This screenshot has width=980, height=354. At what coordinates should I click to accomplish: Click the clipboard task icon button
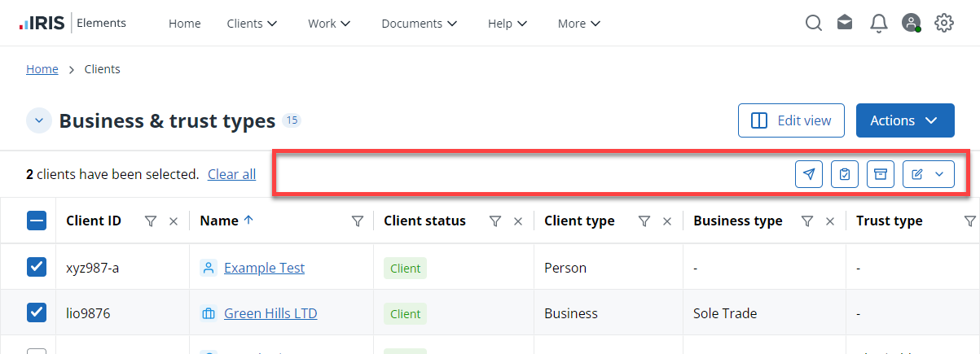[845, 174]
